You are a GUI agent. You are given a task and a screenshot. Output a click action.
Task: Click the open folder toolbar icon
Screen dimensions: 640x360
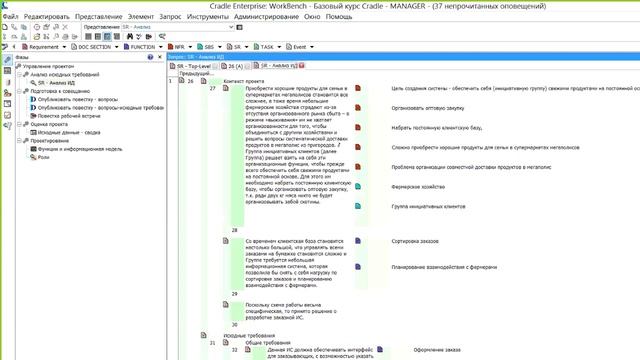(37, 37)
